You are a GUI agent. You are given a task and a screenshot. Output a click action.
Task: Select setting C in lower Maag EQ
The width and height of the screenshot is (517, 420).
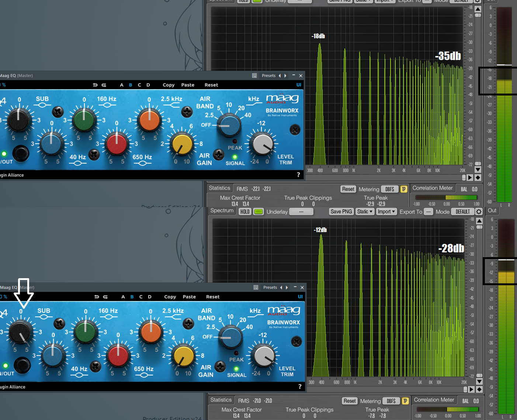[141, 297]
